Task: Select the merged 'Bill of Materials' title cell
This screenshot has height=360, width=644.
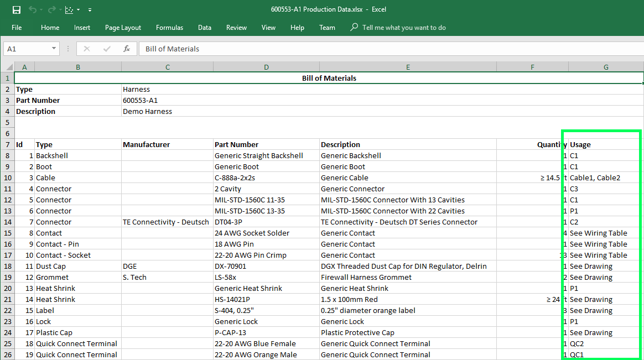Action: tap(329, 78)
